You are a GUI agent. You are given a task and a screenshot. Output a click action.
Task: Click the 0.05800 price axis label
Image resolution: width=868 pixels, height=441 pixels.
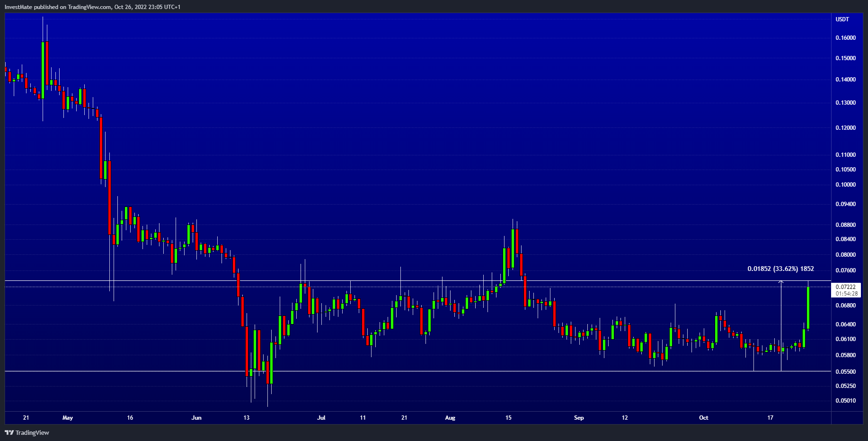coord(846,355)
